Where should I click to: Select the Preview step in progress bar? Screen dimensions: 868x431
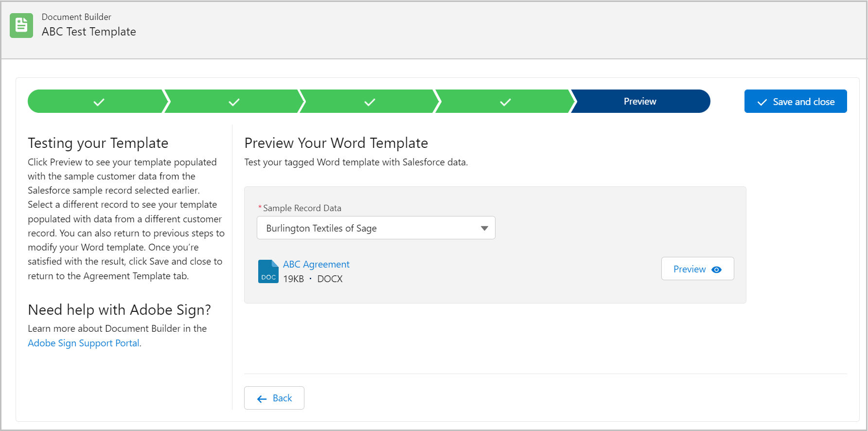pyautogui.click(x=640, y=101)
